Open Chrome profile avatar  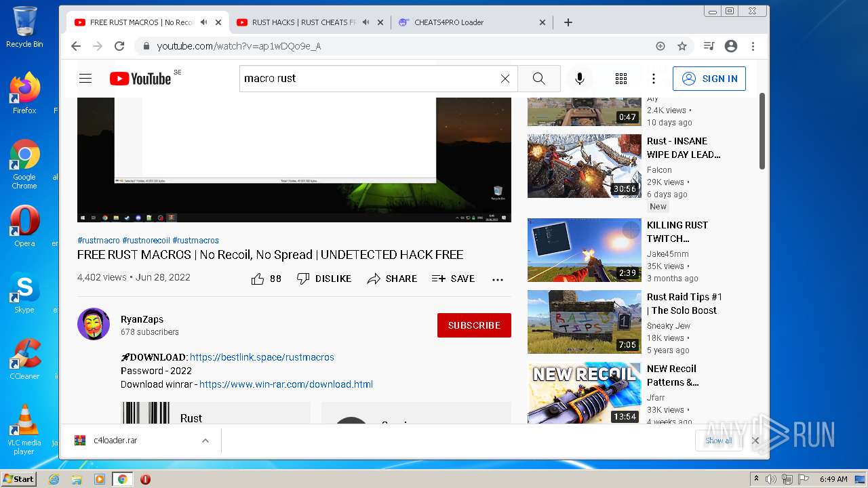pos(731,46)
